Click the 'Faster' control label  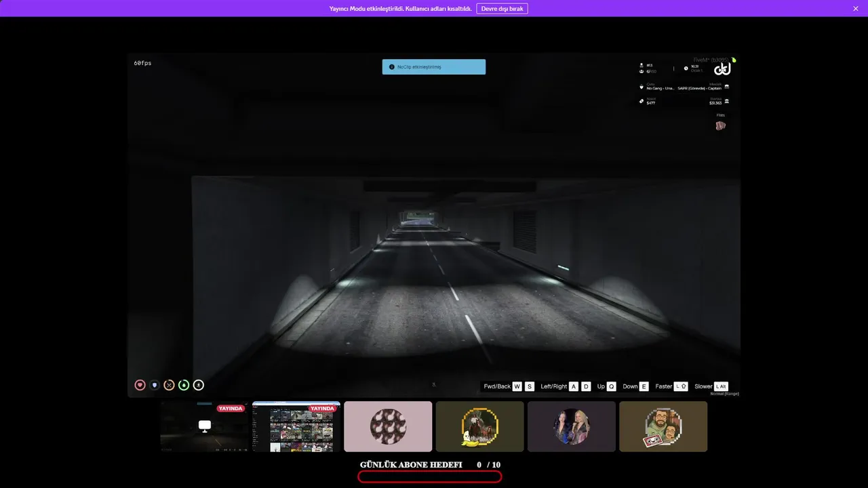[664, 386]
